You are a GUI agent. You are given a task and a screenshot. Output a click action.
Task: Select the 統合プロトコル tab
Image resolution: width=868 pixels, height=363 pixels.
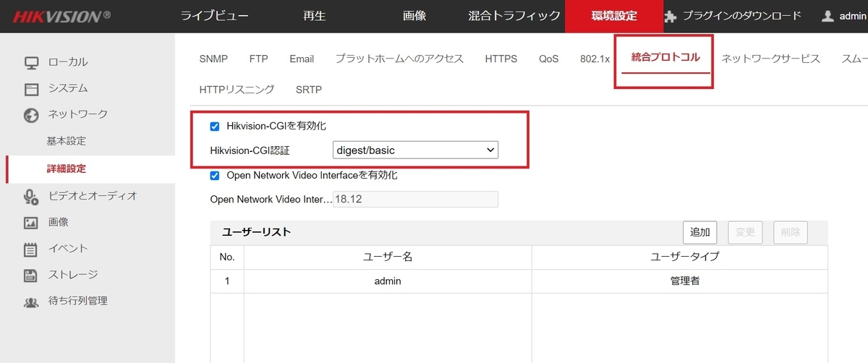click(665, 57)
